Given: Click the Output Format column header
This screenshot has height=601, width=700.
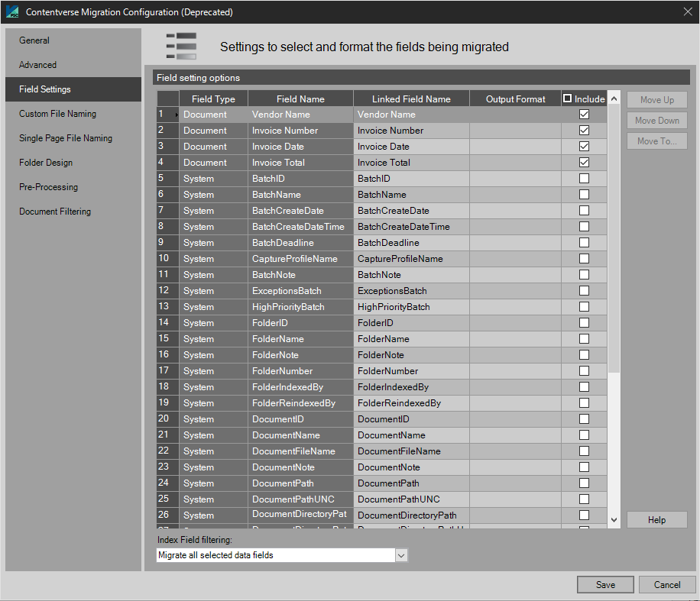Looking at the screenshot, I should (515, 99).
